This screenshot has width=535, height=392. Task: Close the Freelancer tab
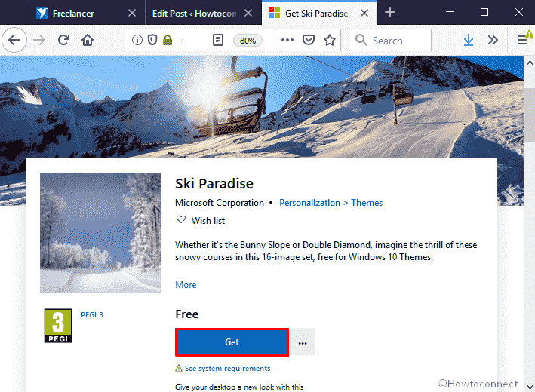click(132, 13)
